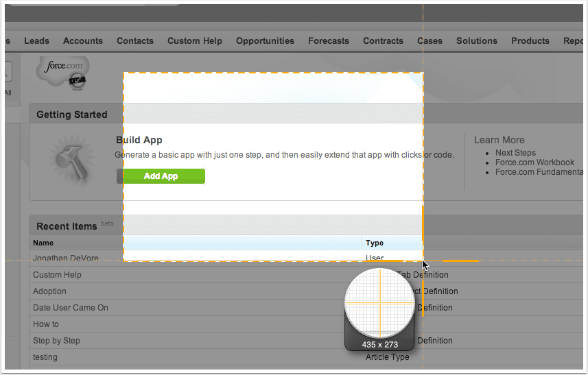The height and width of the screenshot is (375, 588).
Task: Switch to the Accounts tab
Action: pyautogui.click(x=83, y=41)
